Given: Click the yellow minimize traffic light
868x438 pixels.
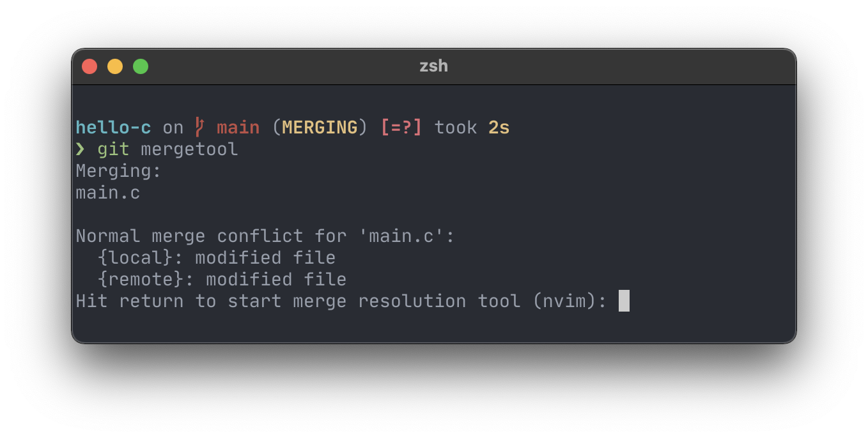Looking at the screenshot, I should pyautogui.click(x=115, y=66).
